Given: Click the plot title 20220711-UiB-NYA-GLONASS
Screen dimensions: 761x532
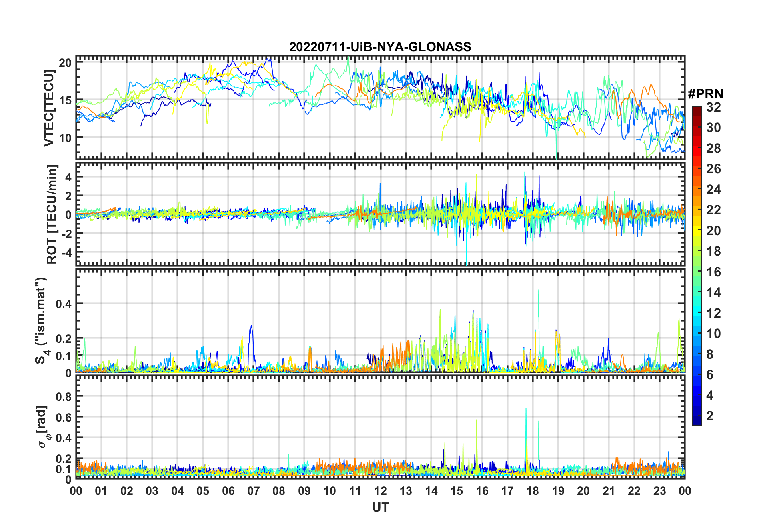Looking at the screenshot, I should click(380, 47).
